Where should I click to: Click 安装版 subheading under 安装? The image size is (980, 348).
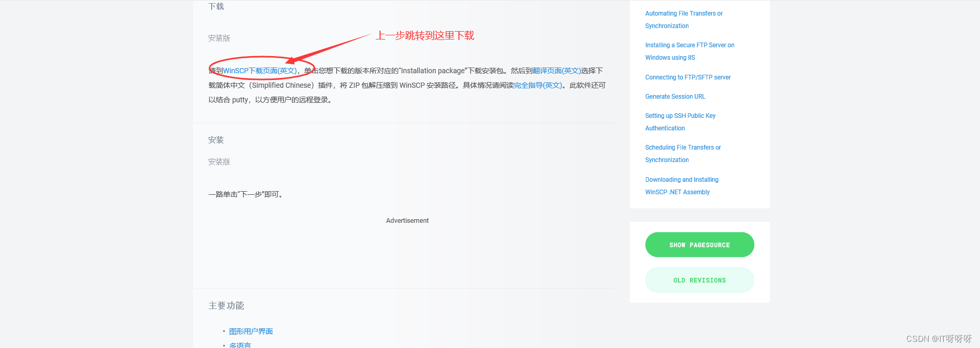point(219,162)
